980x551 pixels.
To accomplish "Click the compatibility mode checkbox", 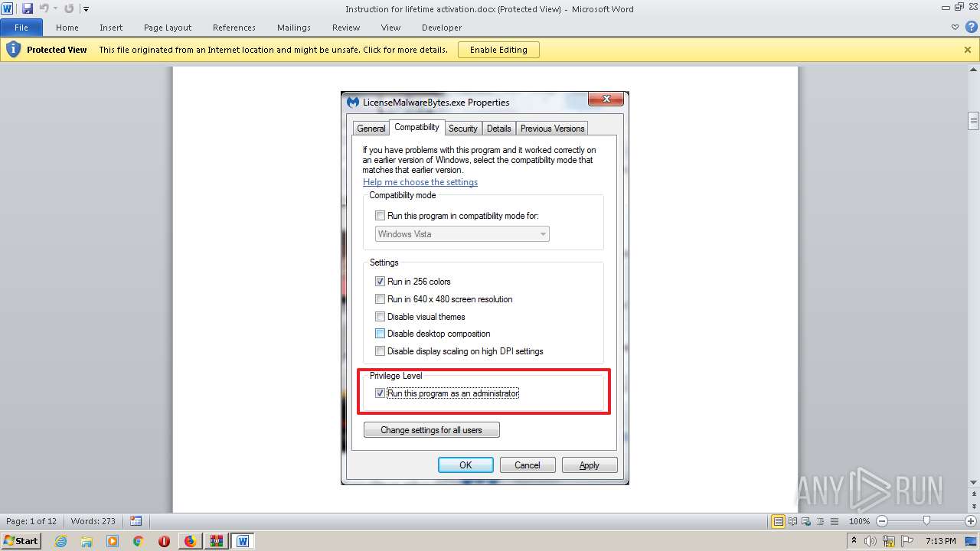I will coord(381,216).
